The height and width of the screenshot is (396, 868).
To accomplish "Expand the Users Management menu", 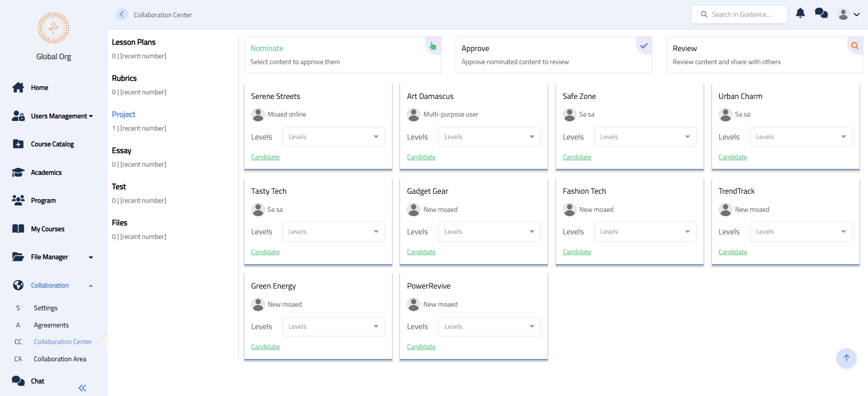I will 61,116.
